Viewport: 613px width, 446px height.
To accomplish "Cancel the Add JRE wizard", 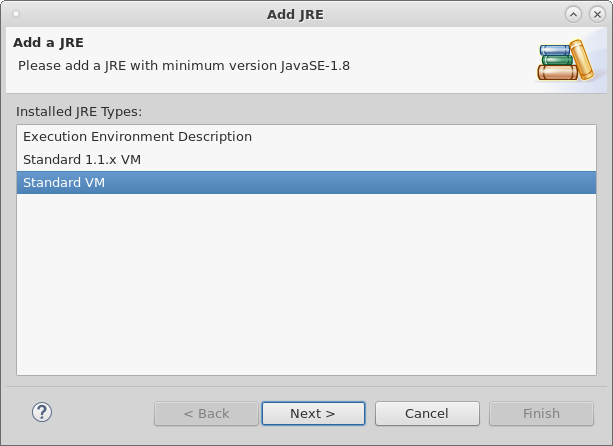I will coord(426,413).
